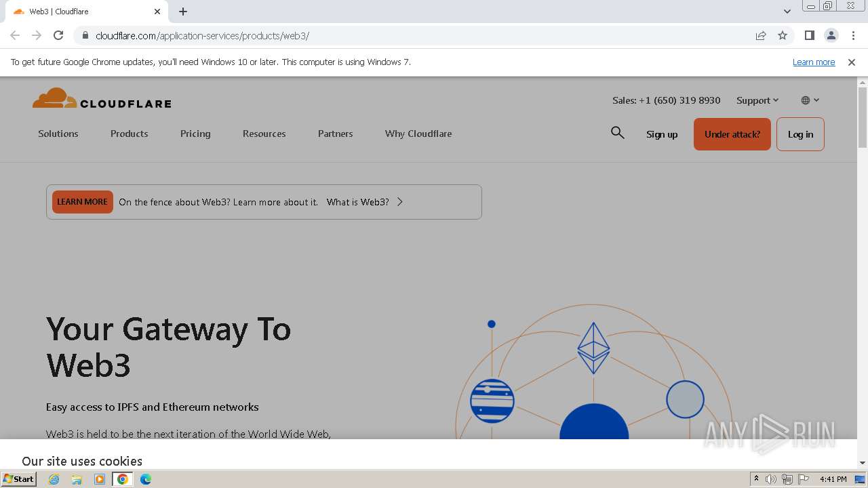Click the scrollbar down arrow

(863, 462)
